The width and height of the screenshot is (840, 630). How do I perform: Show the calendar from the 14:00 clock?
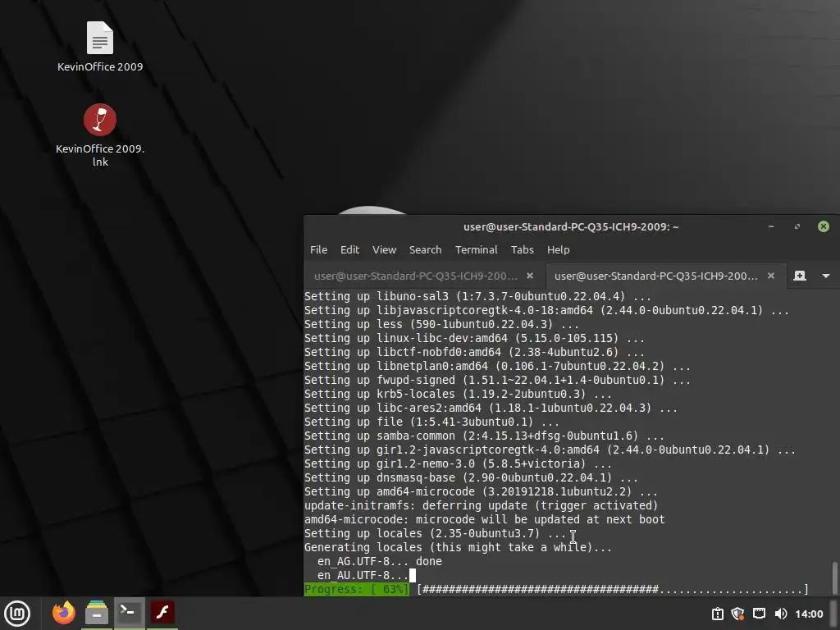point(808,614)
